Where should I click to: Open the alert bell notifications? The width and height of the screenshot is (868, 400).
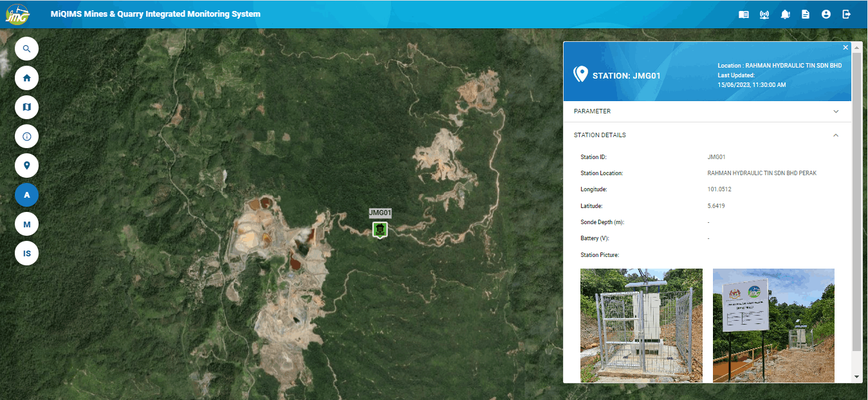pyautogui.click(x=785, y=14)
